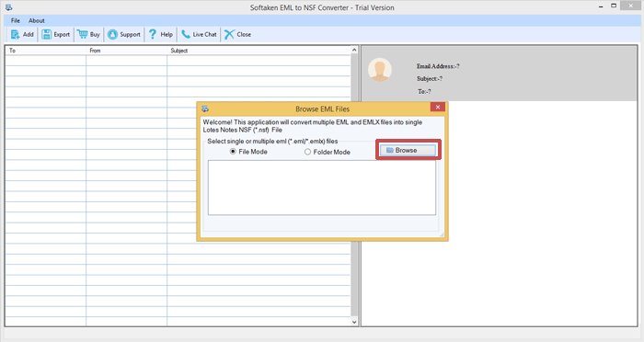Click the dialog resize grip corner

[x=442, y=234]
